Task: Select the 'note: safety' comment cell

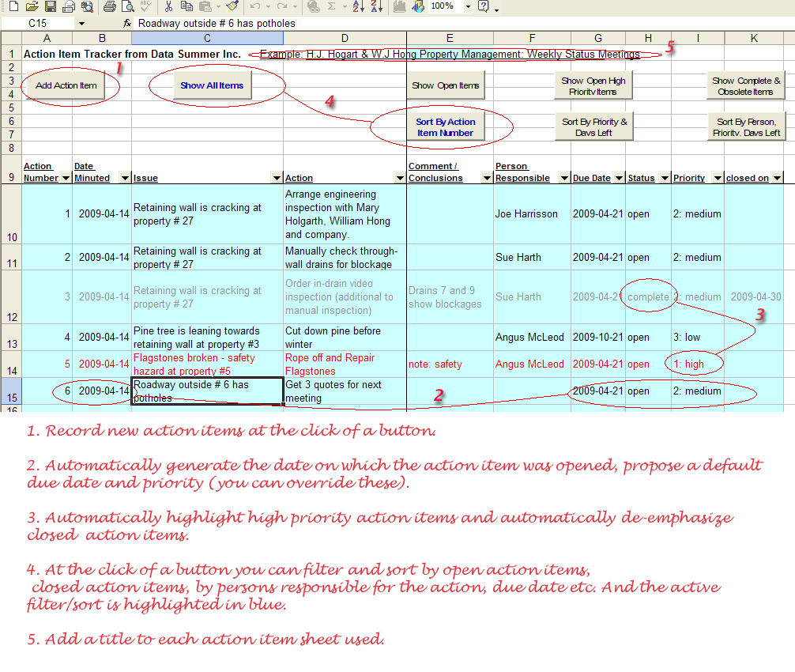Action: 450,364
